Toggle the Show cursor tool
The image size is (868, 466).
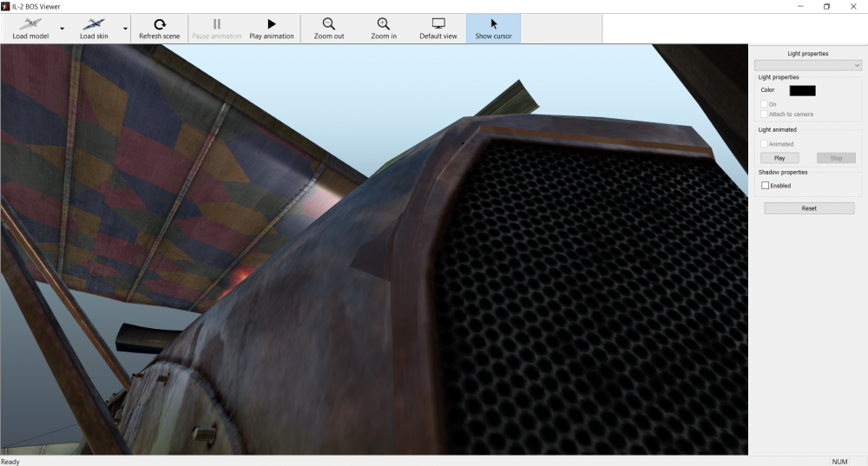pyautogui.click(x=494, y=24)
